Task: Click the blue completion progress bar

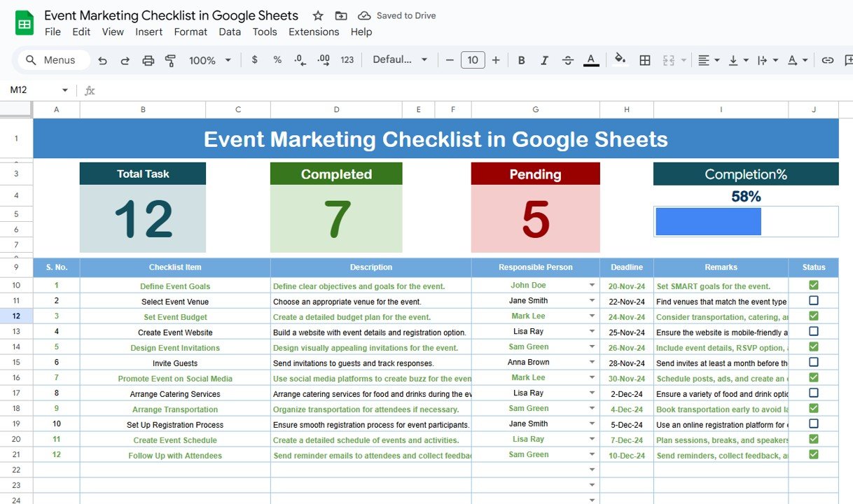Action: pyautogui.click(x=708, y=222)
